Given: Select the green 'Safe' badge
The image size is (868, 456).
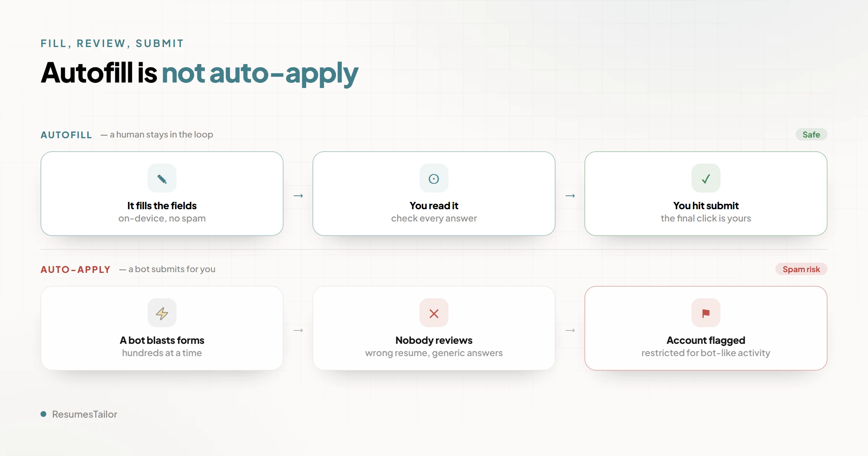Looking at the screenshot, I should [811, 135].
